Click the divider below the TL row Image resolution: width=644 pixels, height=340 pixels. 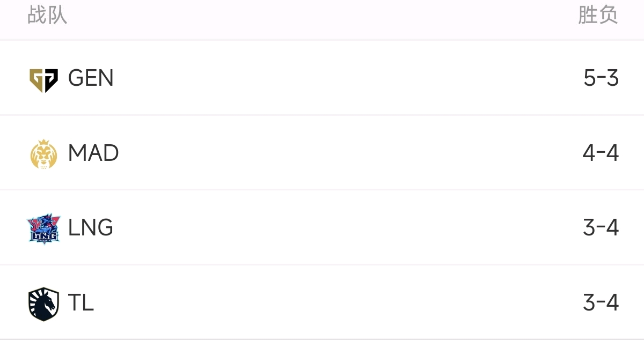[x=322, y=339]
